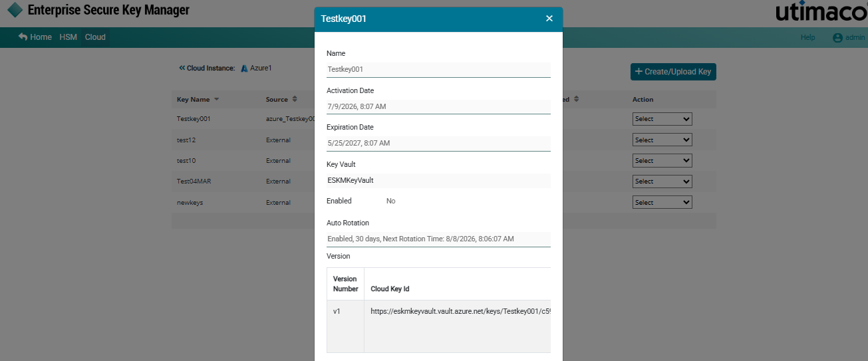Click the admin username text
Screen dimensions: 868x361
pos(855,38)
